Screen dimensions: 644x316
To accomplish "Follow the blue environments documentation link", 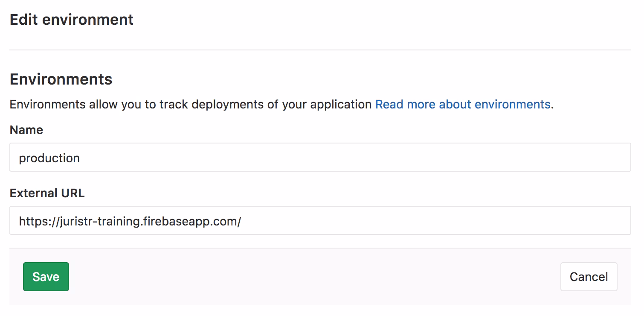I will 462,105.
